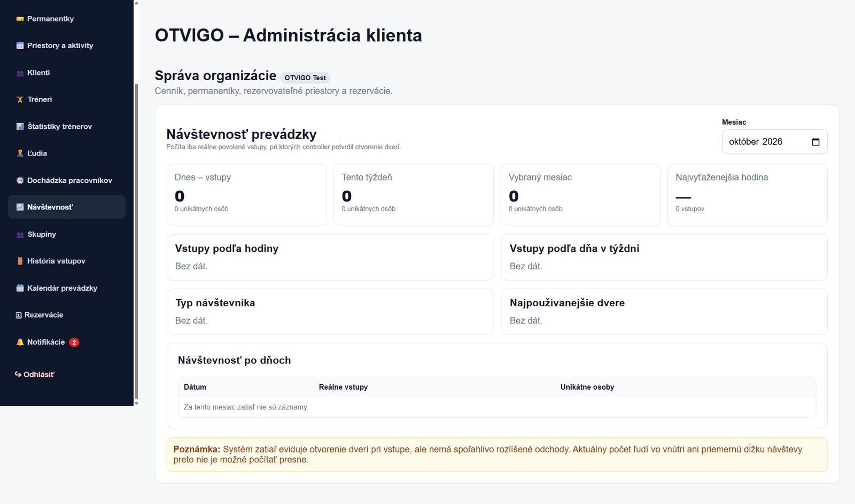Log out via Odhlásiť link
Screen dimensions: 855x504
35,375
